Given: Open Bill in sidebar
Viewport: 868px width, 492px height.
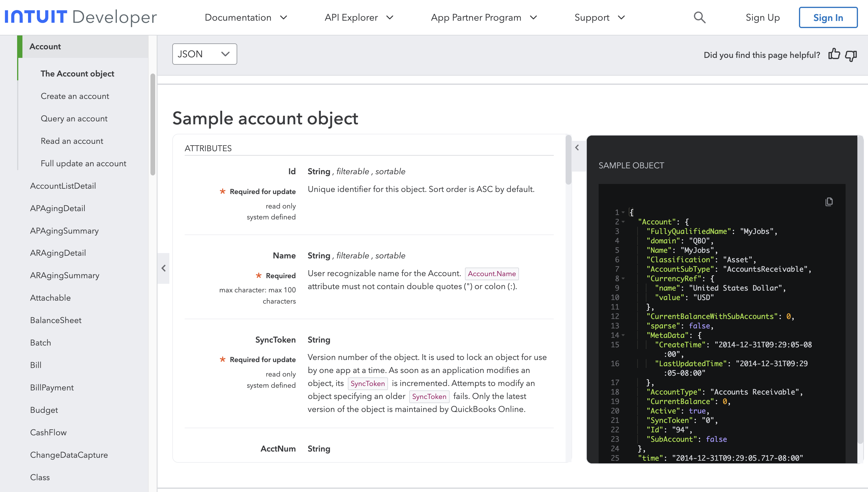Looking at the screenshot, I should coord(36,365).
